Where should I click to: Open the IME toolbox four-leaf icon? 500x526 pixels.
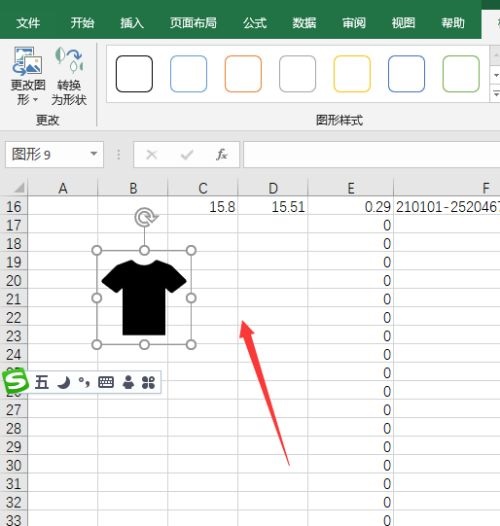(148, 382)
